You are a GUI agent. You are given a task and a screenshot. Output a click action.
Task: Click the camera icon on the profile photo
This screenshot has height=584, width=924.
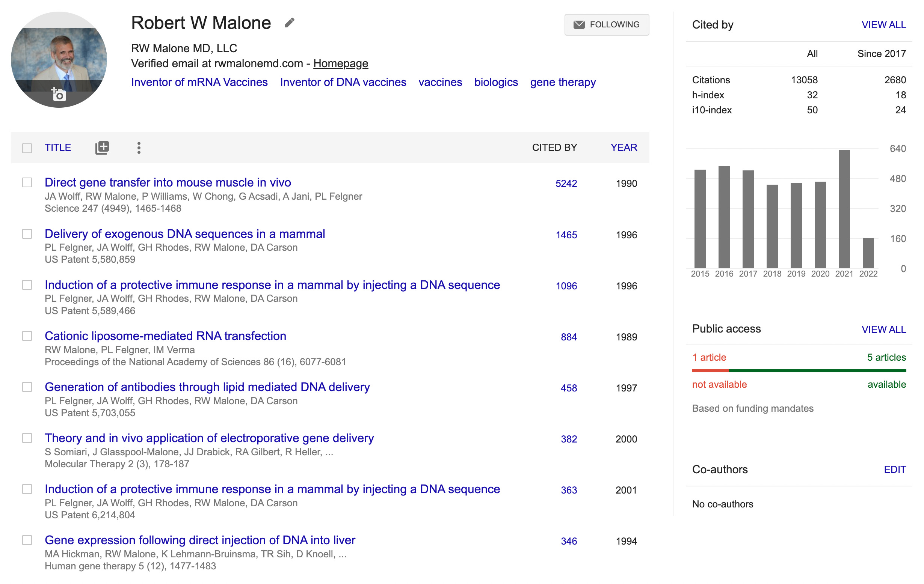(59, 94)
